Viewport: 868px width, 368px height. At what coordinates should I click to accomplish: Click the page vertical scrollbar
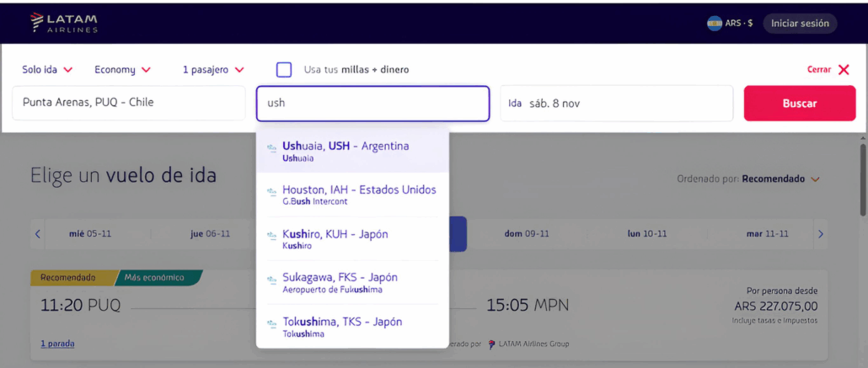click(863, 180)
